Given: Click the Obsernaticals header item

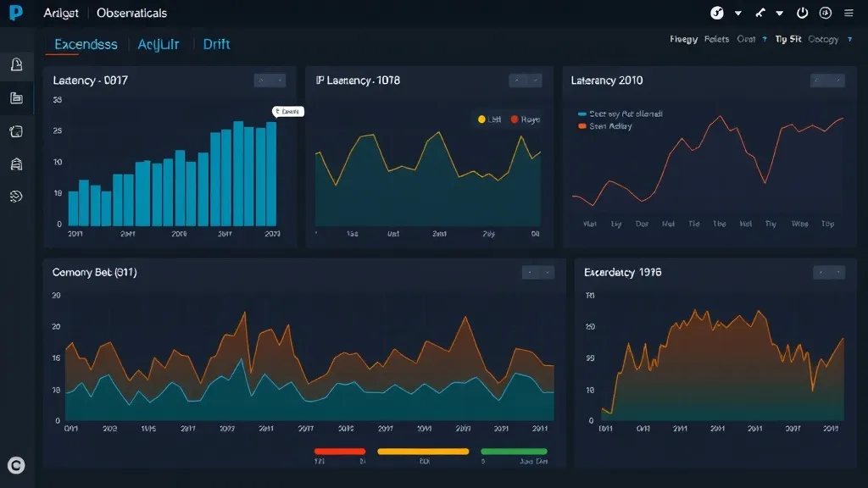Looking at the screenshot, I should (131, 13).
